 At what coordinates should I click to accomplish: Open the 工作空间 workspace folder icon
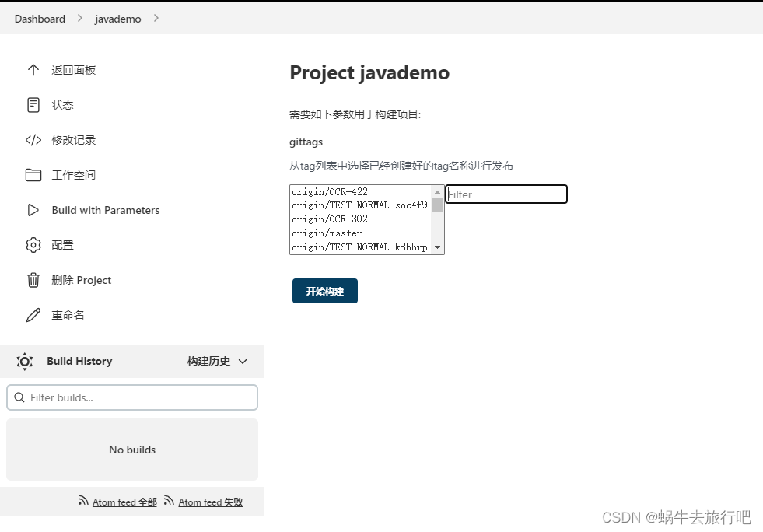(33, 174)
